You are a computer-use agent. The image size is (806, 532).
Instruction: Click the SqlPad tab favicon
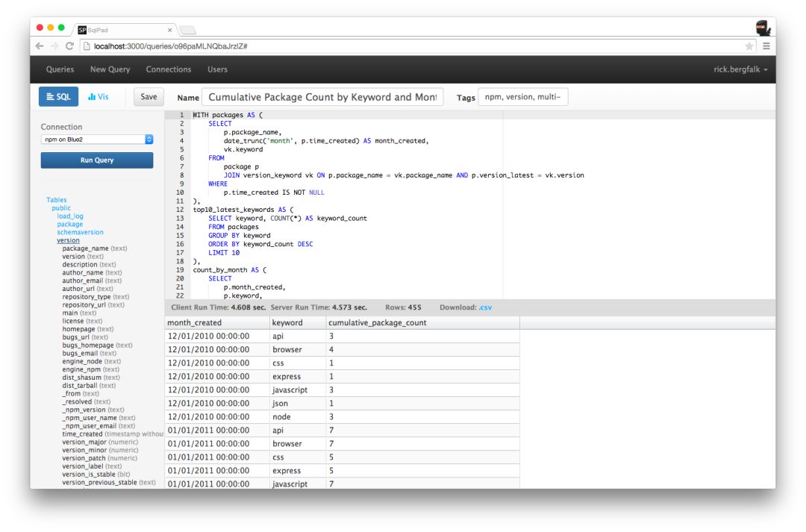tap(82, 31)
